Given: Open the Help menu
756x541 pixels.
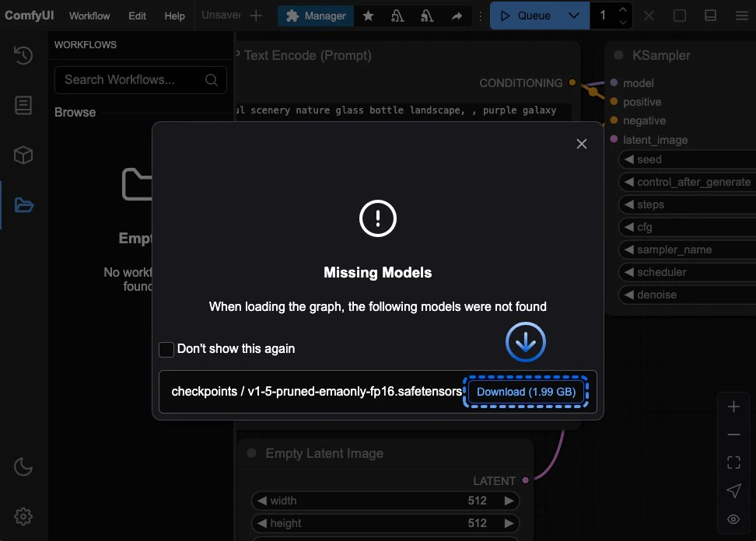Looking at the screenshot, I should tap(174, 16).
